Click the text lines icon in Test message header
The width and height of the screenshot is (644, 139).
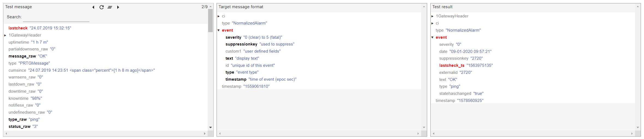coord(110,7)
